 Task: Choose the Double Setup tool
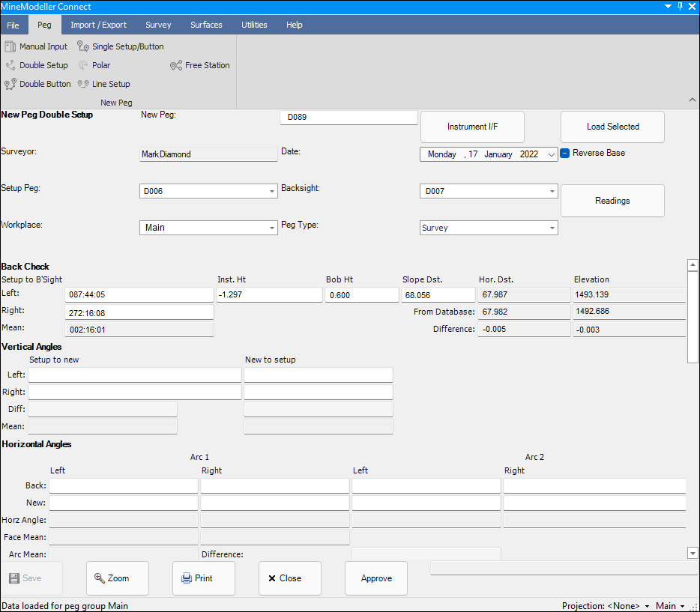37,65
